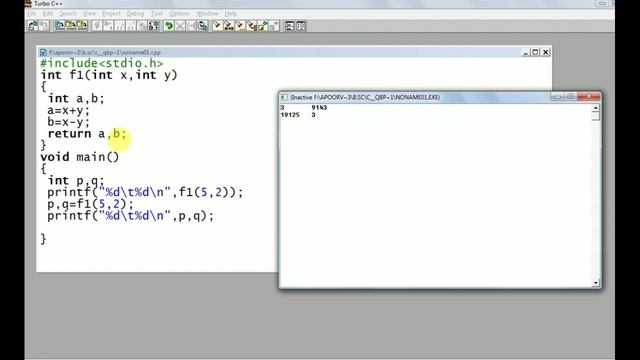Click the green undo arrow toolbar icon
The width and height of the screenshot is (640, 360).
pos(169,26)
